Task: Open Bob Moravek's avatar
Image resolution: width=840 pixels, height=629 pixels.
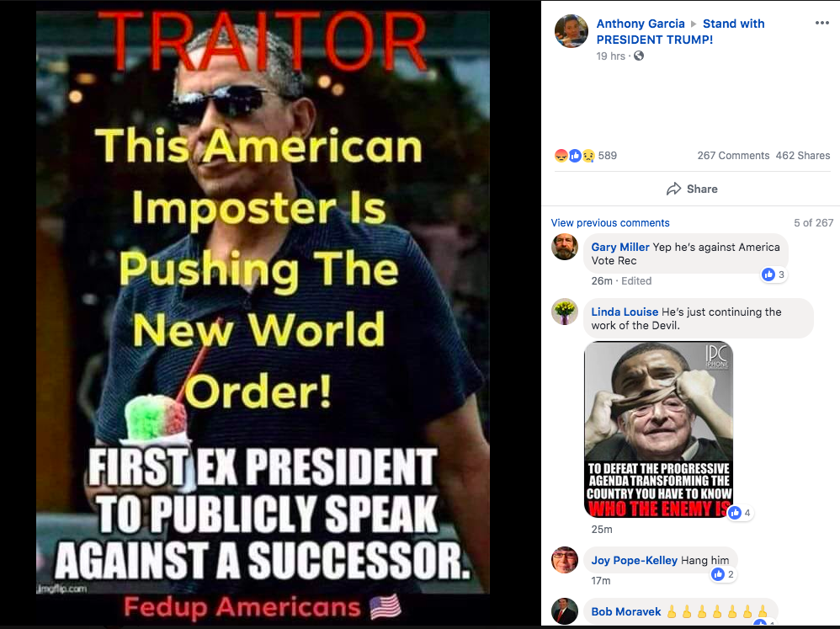Action: [565, 611]
